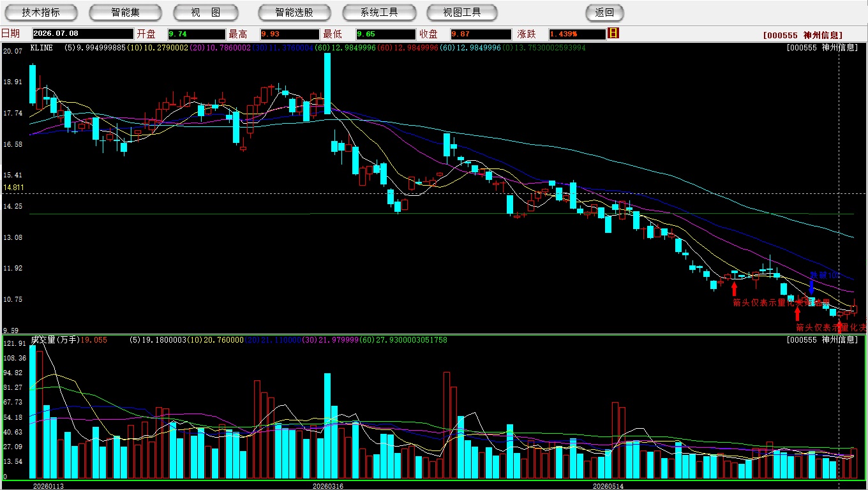Click the 54.18 volume axis label
This screenshot has width=868, height=490.
point(13,417)
